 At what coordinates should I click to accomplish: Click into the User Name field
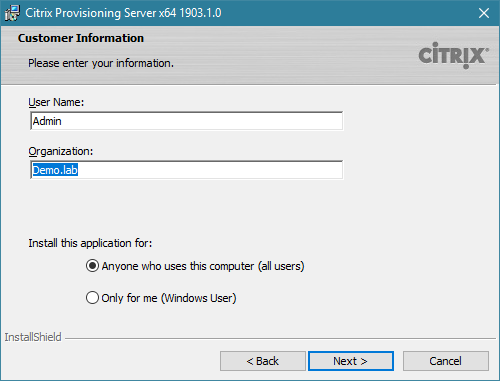click(x=186, y=121)
